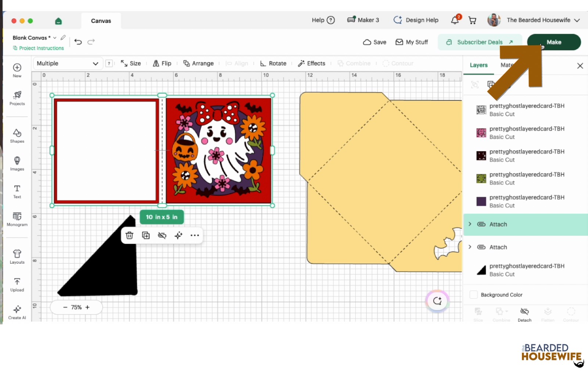588x374 pixels.
Task: Open the Images library
Action: [x=17, y=164]
